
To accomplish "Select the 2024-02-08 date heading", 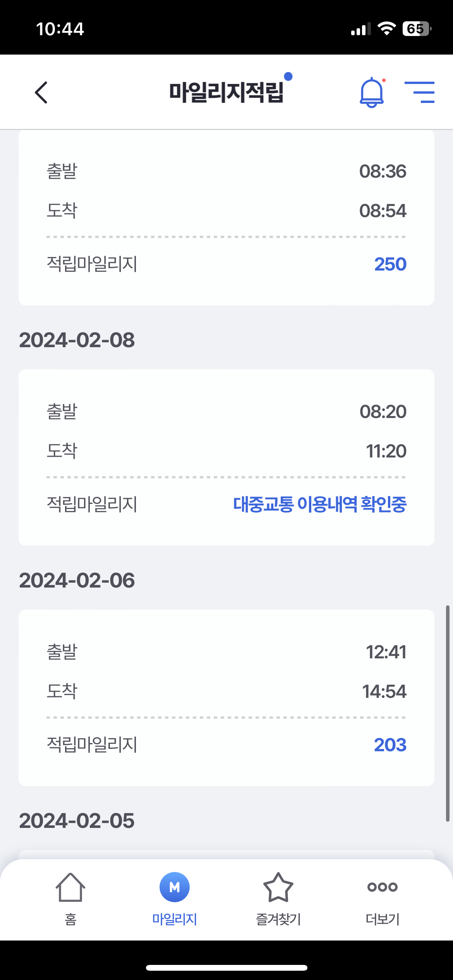I will point(77,340).
